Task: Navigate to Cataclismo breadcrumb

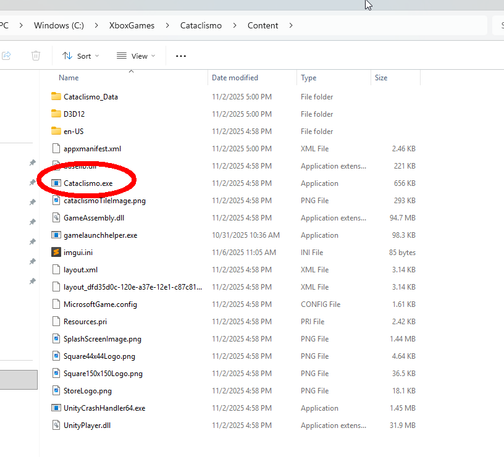Action: coord(201,26)
